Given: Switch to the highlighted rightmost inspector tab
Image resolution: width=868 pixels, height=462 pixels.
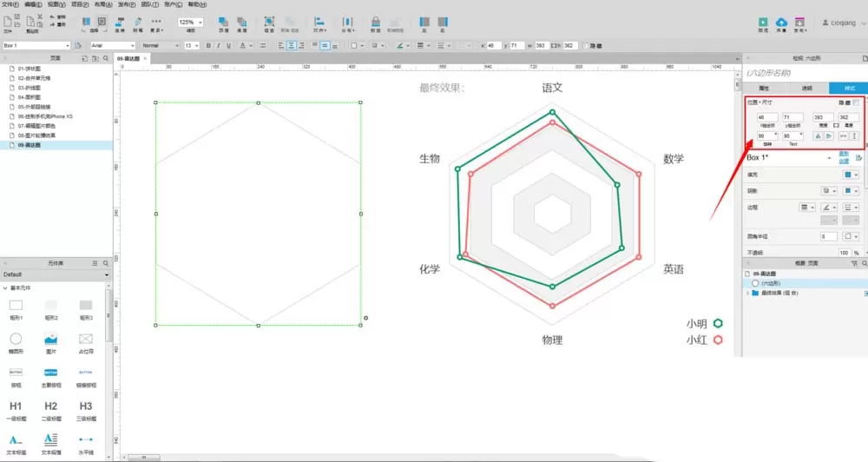Looking at the screenshot, I should coord(850,88).
